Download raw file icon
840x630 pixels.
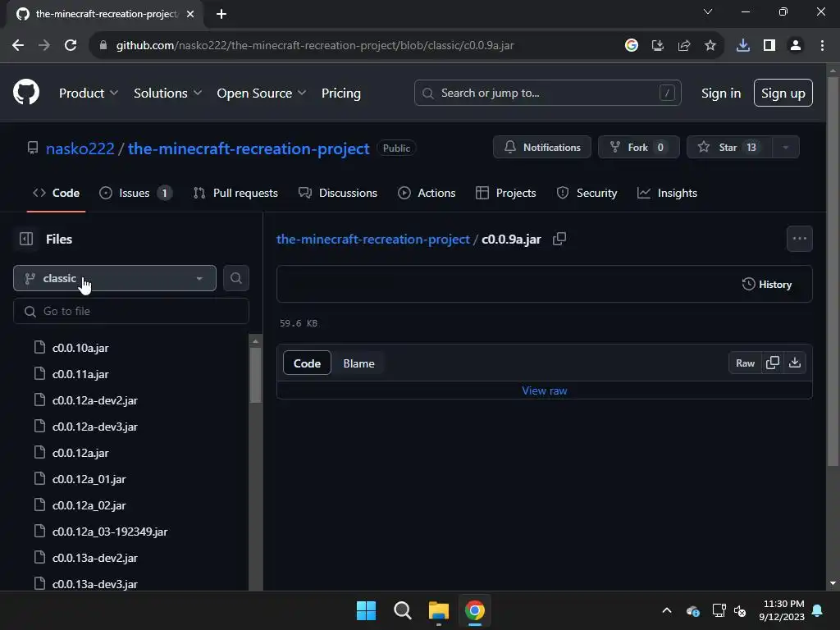click(795, 363)
